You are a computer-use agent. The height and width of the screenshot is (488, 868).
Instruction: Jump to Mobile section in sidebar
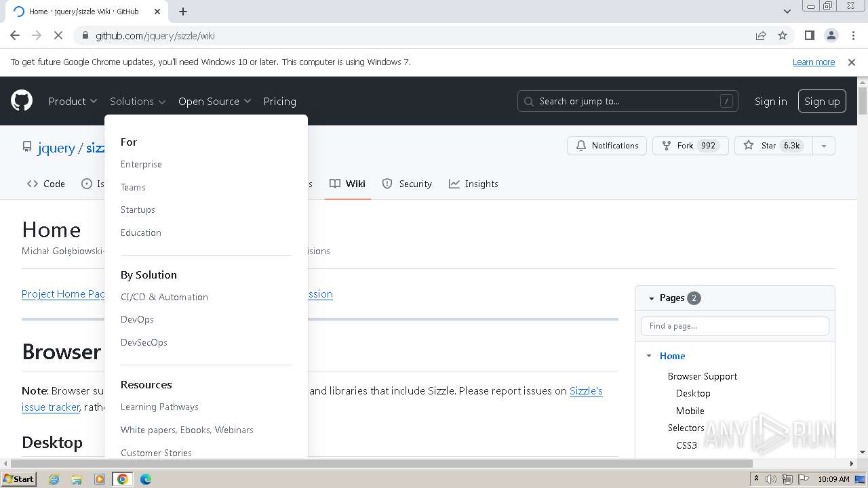[690, 411]
